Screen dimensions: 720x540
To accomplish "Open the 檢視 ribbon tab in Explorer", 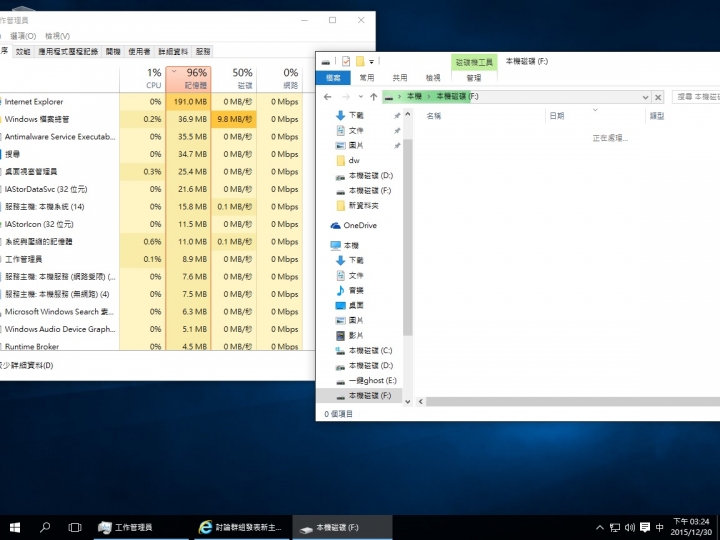I will pyautogui.click(x=433, y=78).
